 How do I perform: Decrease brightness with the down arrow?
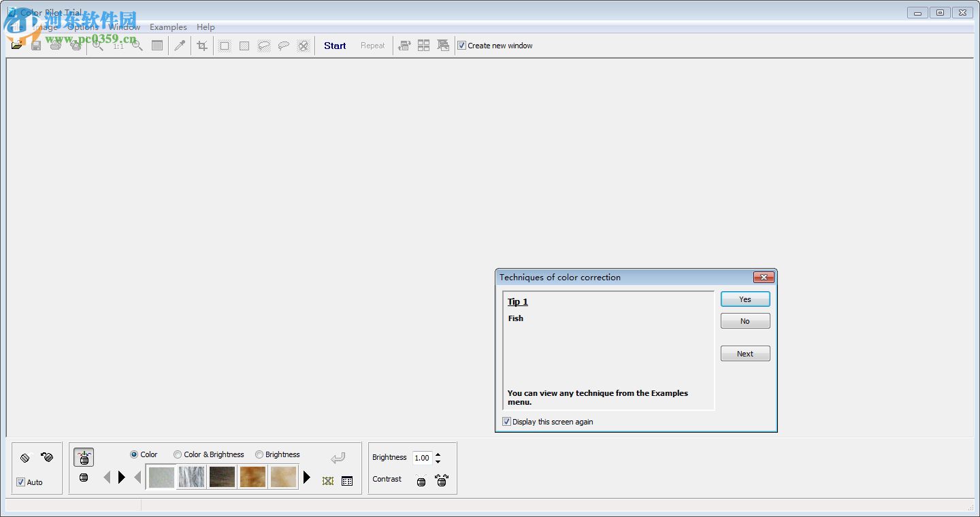point(438,462)
